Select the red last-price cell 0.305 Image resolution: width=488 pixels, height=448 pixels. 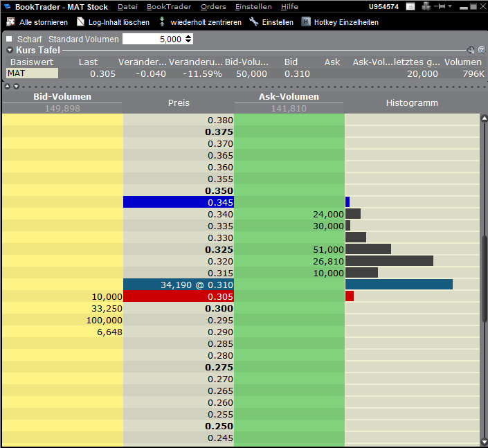(179, 296)
